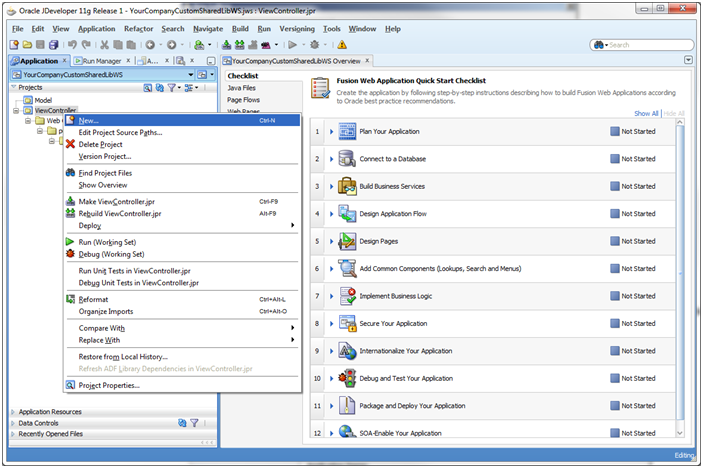Click the Rebuild project toolbar icon

click(x=240, y=45)
